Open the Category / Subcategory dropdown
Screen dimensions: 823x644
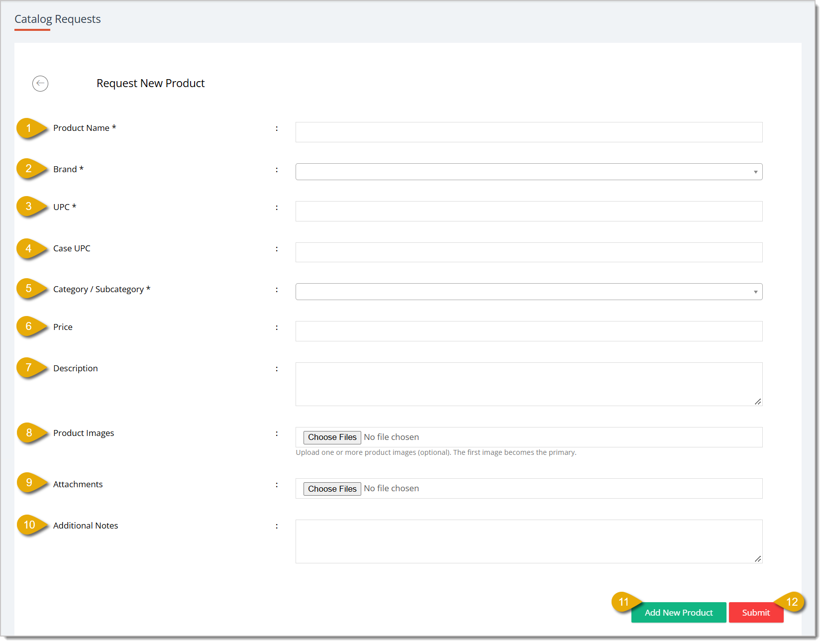(x=529, y=292)
